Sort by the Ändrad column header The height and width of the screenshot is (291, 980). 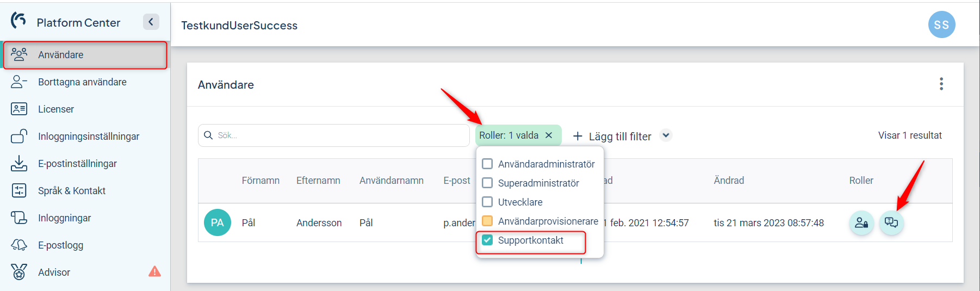pyautogui.click(x=729, y=181)
